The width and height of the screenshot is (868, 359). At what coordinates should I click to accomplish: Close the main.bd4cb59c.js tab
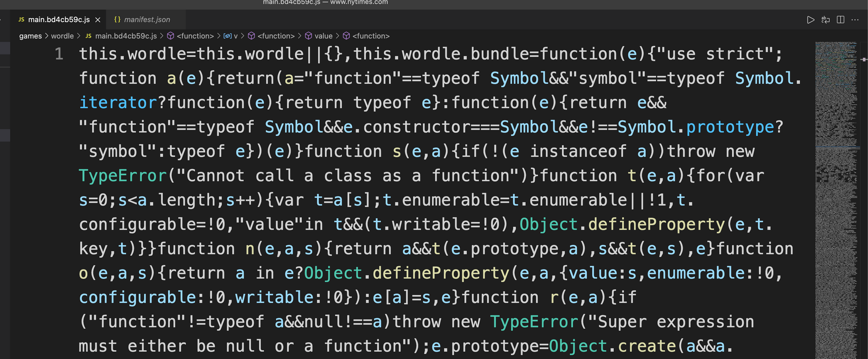[98, 20]
